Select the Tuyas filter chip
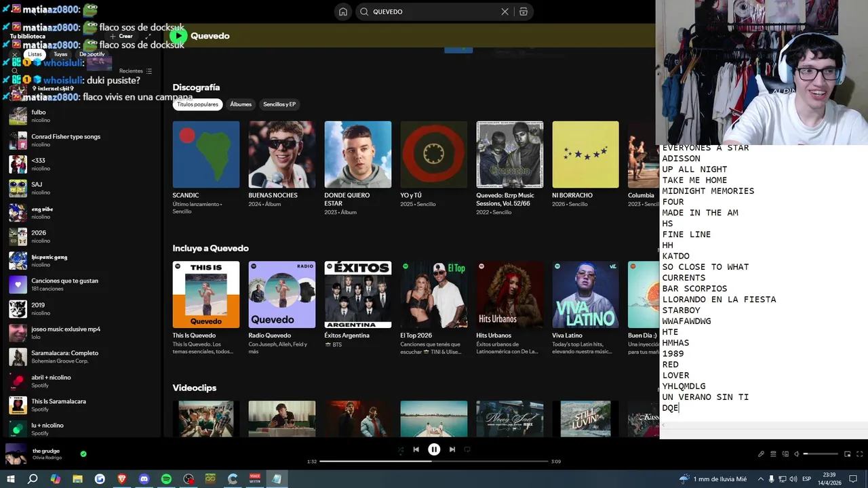The image size is (868, 488). tap(60, 54)
